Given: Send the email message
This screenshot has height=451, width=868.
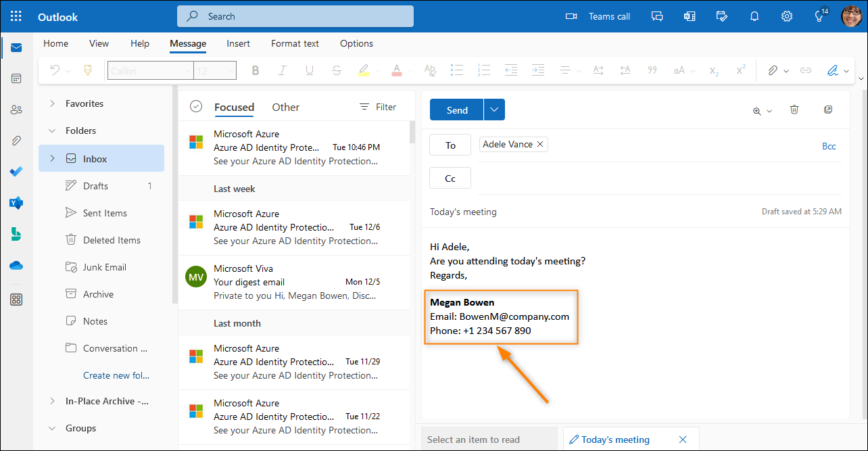Looking at the screenshot, I should click(457, 110).
